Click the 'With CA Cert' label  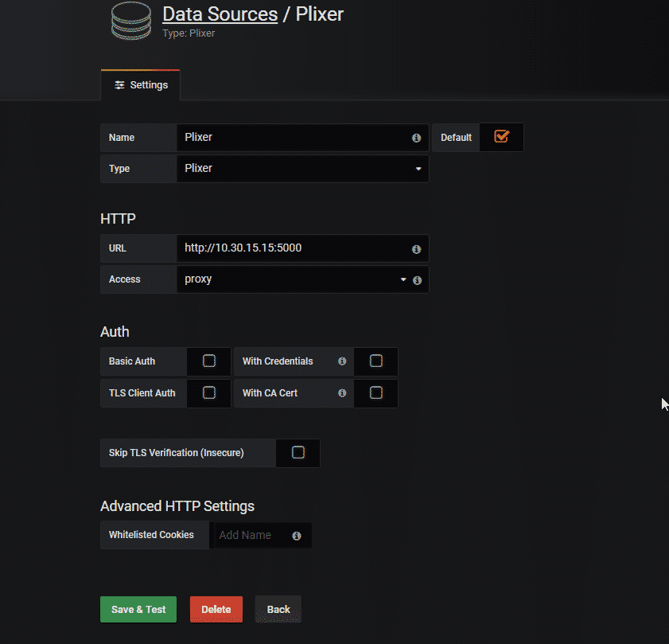coord(270,393)
